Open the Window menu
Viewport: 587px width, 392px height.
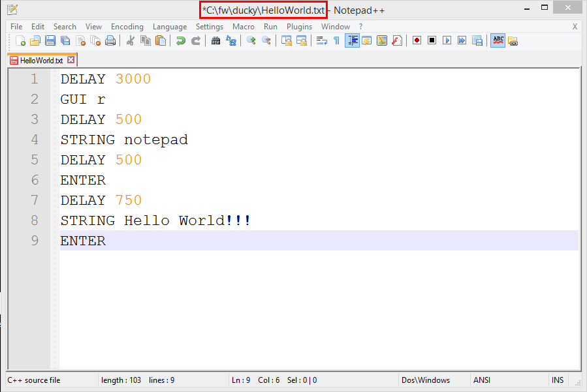336,27
